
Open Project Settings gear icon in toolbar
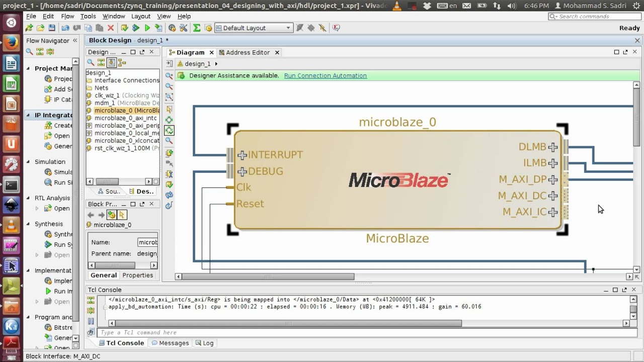(x=172, y=28)
